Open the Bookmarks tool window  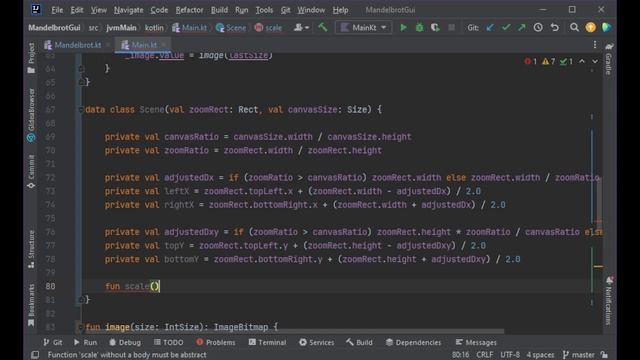pos(31,305)
